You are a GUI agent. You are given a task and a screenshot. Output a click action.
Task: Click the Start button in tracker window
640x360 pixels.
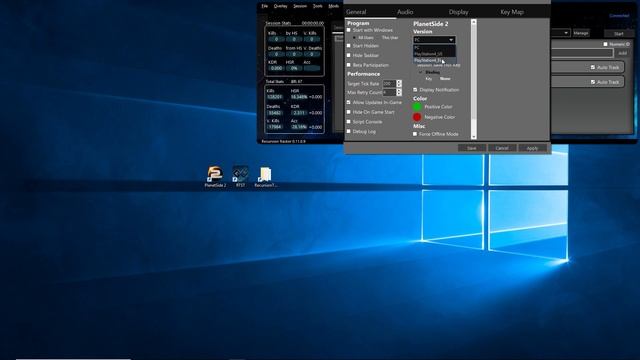point(619,33)
